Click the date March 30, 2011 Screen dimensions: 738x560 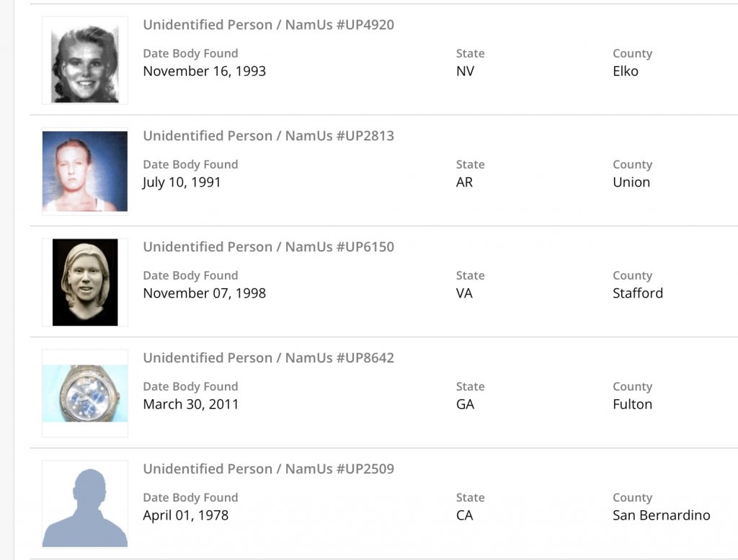pyautogui.click(x=190, y=404)
